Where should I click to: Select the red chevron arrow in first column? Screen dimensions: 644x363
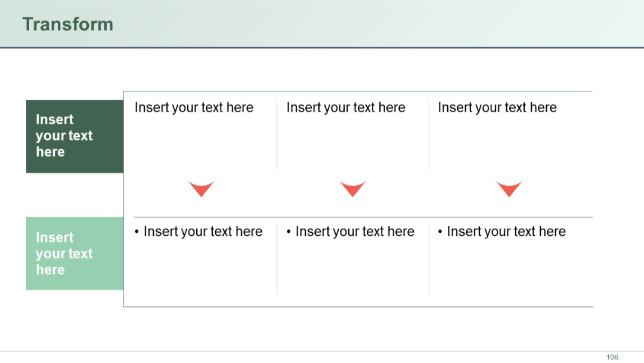pyautogui.click(x=202, y=189)
